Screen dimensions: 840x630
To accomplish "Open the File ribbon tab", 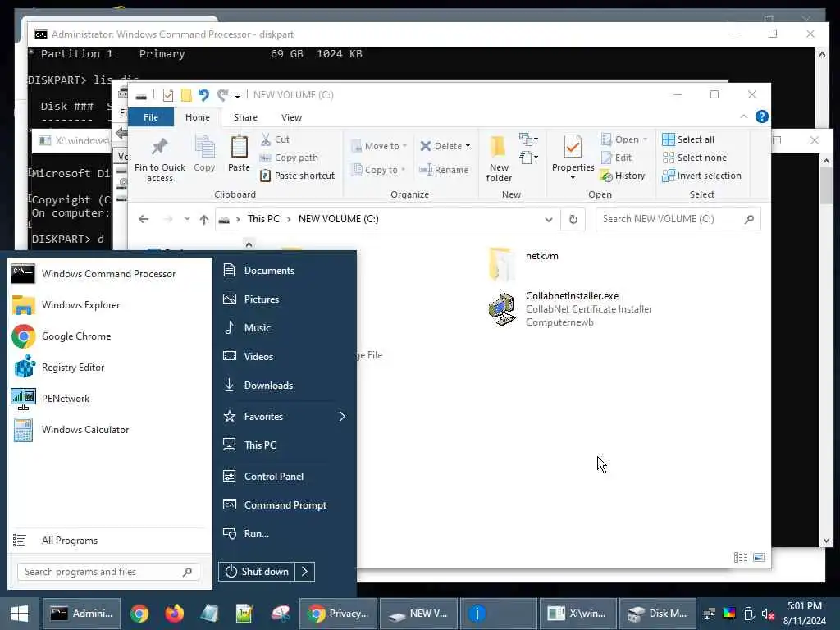I will (x=151, y=117).
